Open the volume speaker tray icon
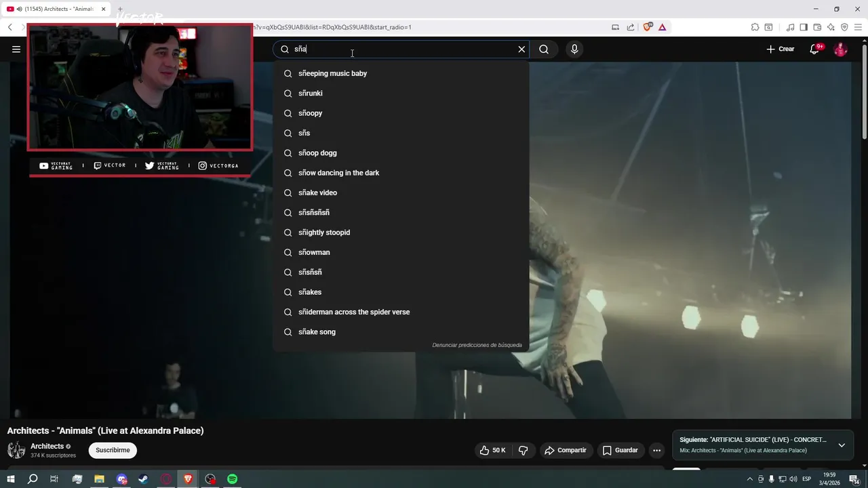This screenshot has width=868, height=488. (x=793, y=479)
